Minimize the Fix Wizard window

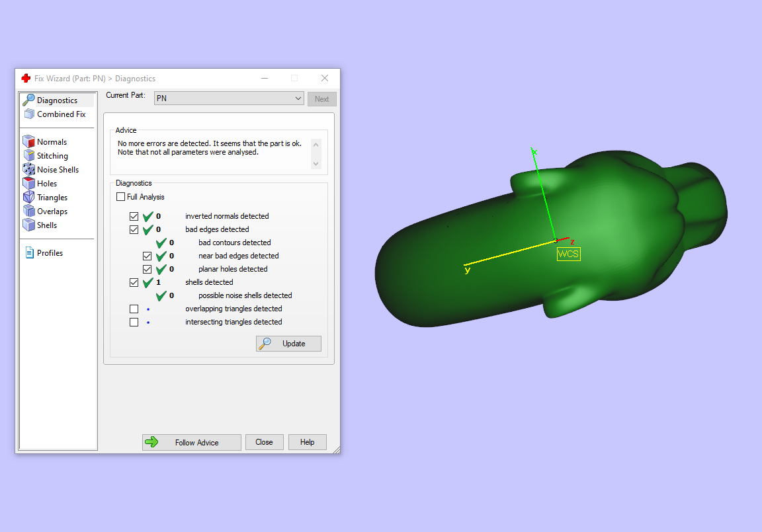(265, 78)
